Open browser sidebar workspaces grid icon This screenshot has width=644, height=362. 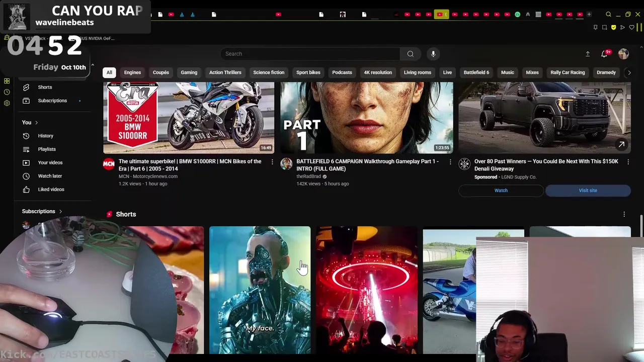7,81
